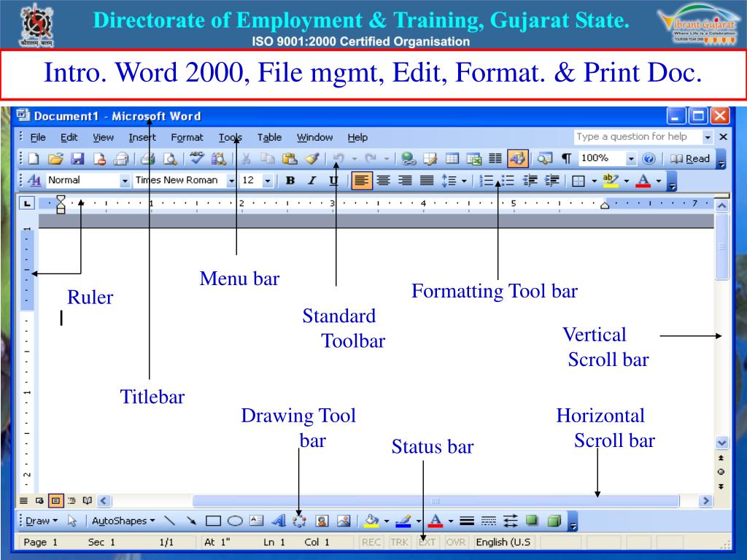Expand the Outside Border dropdown arrow
Image resolution: width=747 pixels, height=560 pixels.
click(594, 181)
